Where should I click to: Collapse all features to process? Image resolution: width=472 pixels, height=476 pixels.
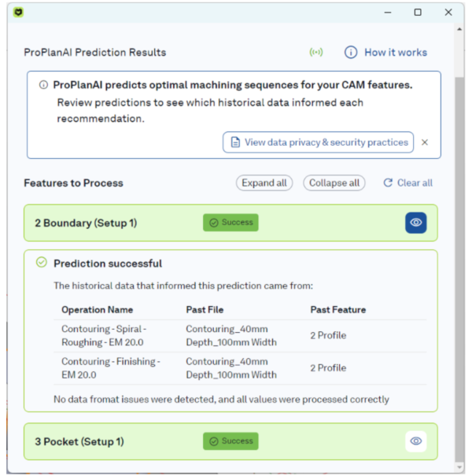[334, 183]
